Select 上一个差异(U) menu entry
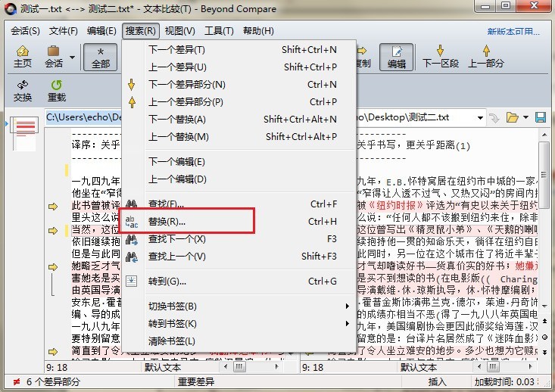 [x=239, y=67]
